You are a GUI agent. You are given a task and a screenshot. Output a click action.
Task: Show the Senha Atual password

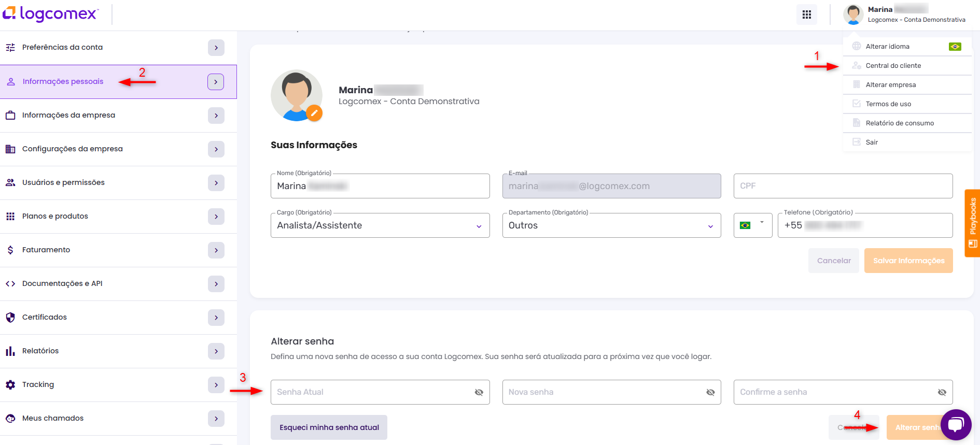pyautogui.click(x=479, y=392)
